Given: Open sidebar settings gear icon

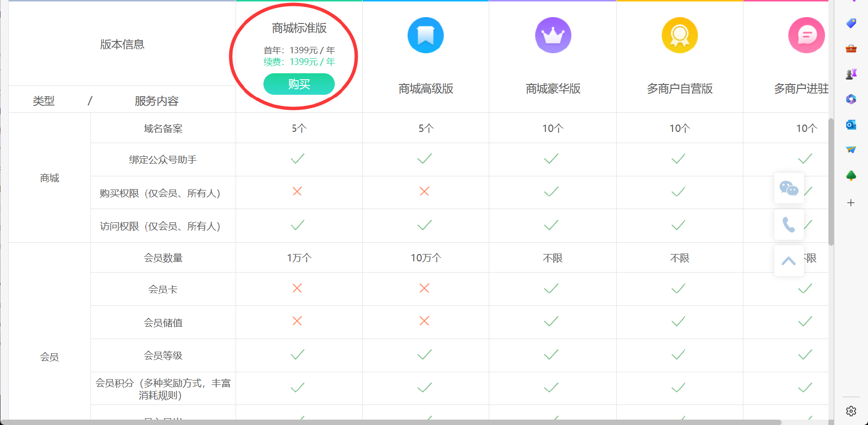Looking at the screenshot, I should tap(851, 411).
